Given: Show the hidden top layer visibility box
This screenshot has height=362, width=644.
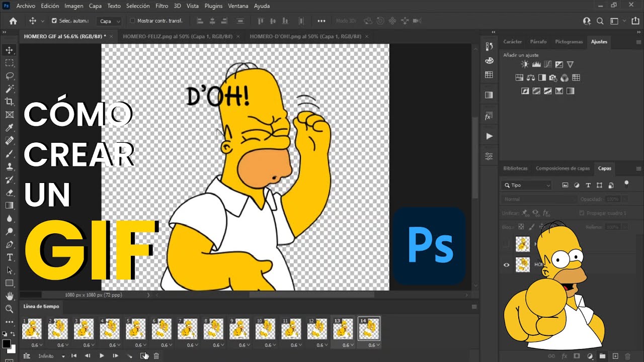Looking at the screenshot, I should 507,244.
